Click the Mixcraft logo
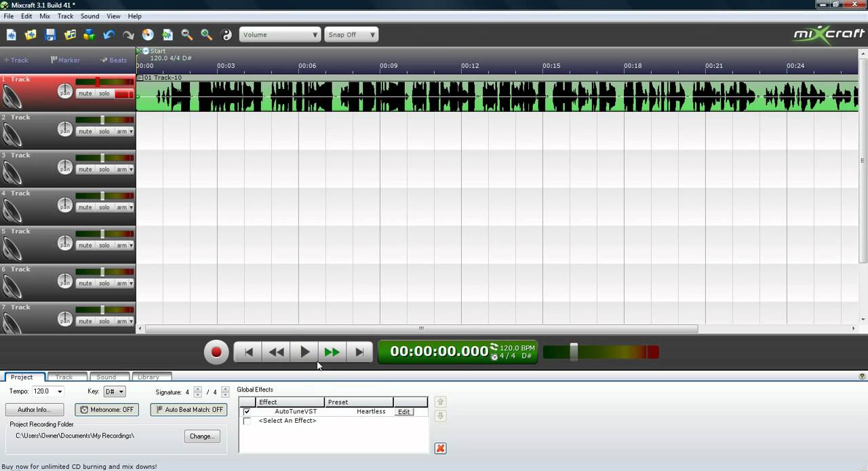Screen dimensions: 868x471 point(829,35)
